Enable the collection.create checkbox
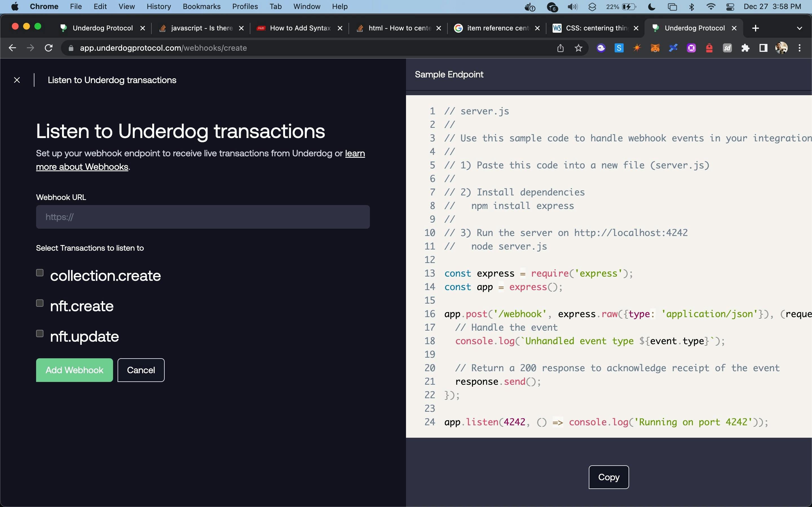The image size is (812, 507). tap(40, 273)
